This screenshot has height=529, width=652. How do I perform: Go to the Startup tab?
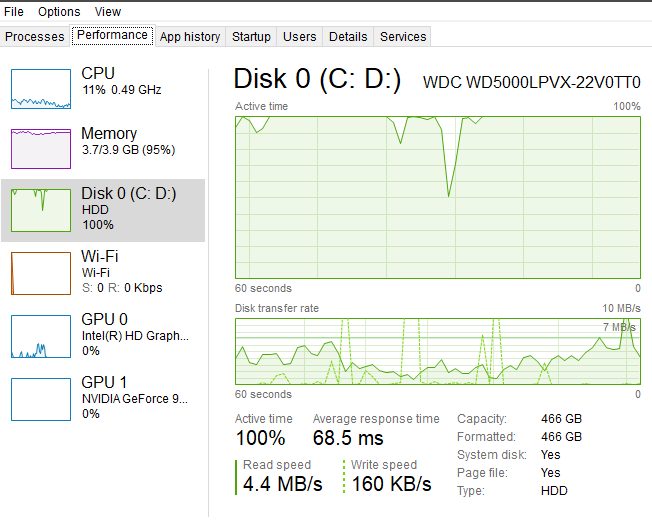pos(251,37)
